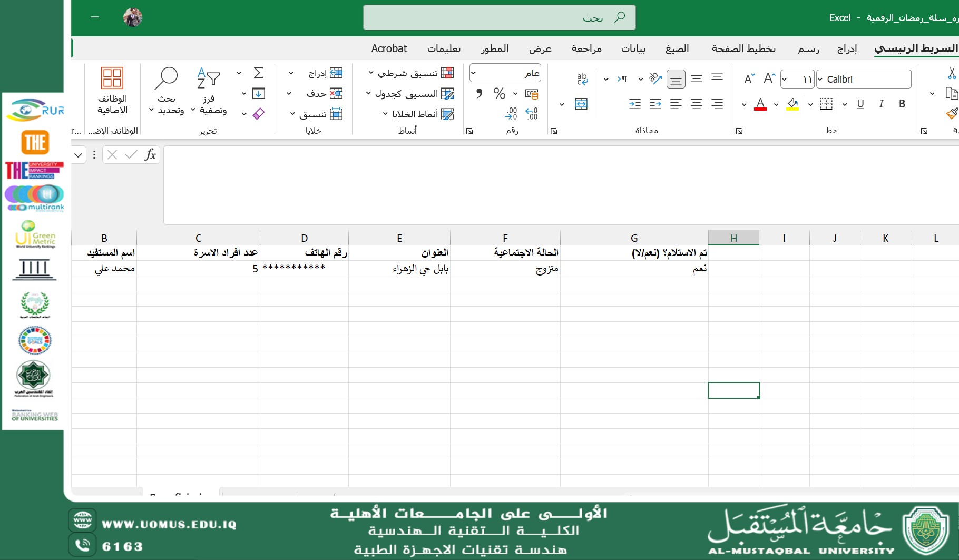Click the yellow Fill Color button

point(792,104)
